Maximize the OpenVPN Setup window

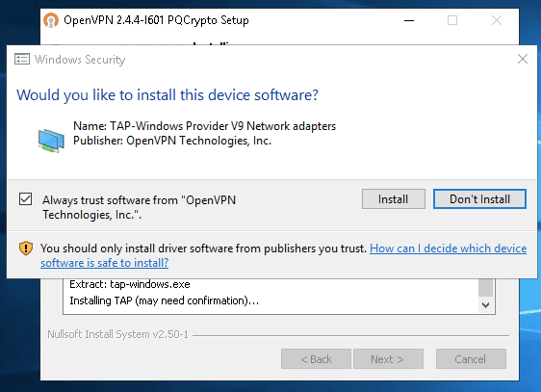(x=452, y=20)
